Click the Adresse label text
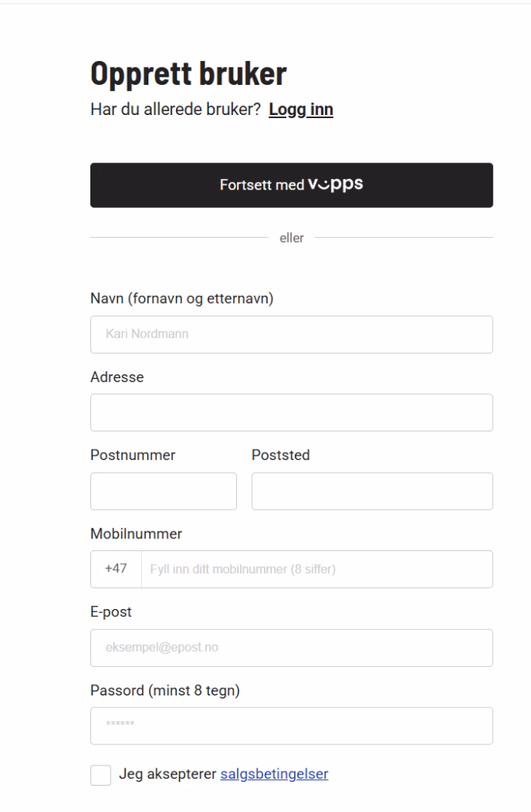This screenshot has width=531, height=812. 117,377
